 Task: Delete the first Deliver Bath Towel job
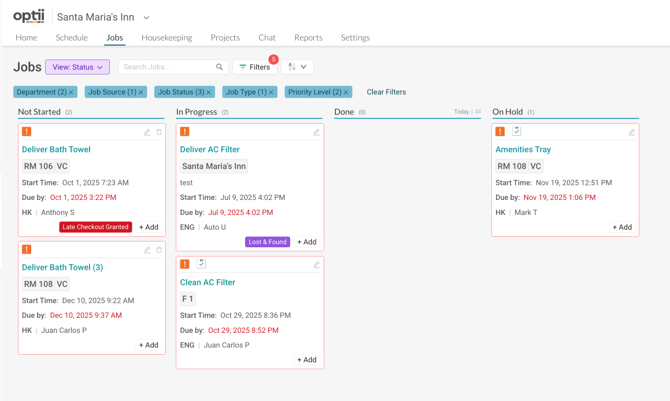159,132
